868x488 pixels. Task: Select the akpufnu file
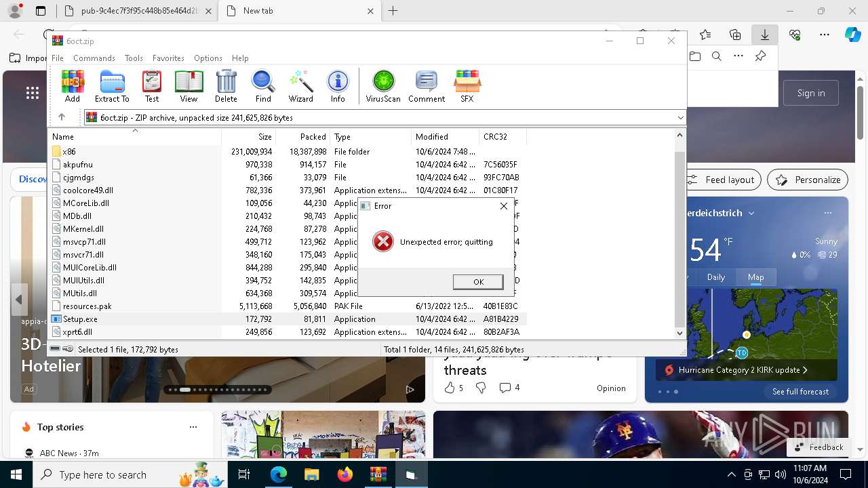[x=288, y=165]
